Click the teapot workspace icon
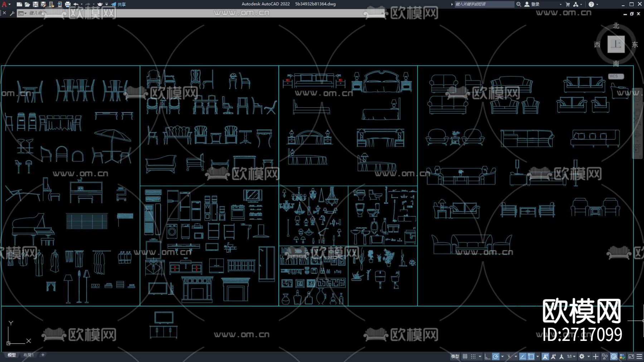The height and width of the screenshot is (362, 644). 100,4
